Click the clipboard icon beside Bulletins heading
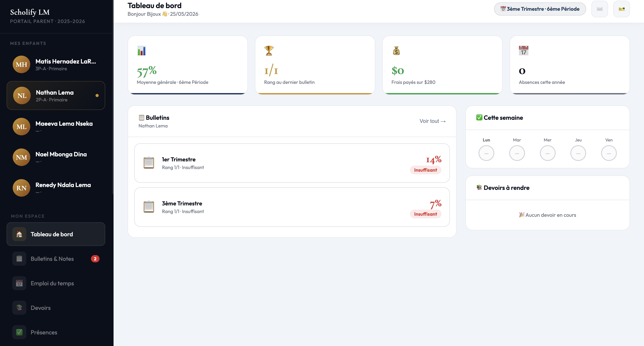The width and height of the screenshot is (644, 346). [142, 117]
